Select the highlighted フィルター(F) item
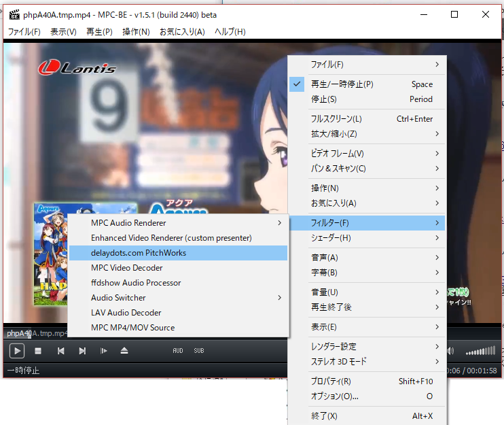 point(367,223)
